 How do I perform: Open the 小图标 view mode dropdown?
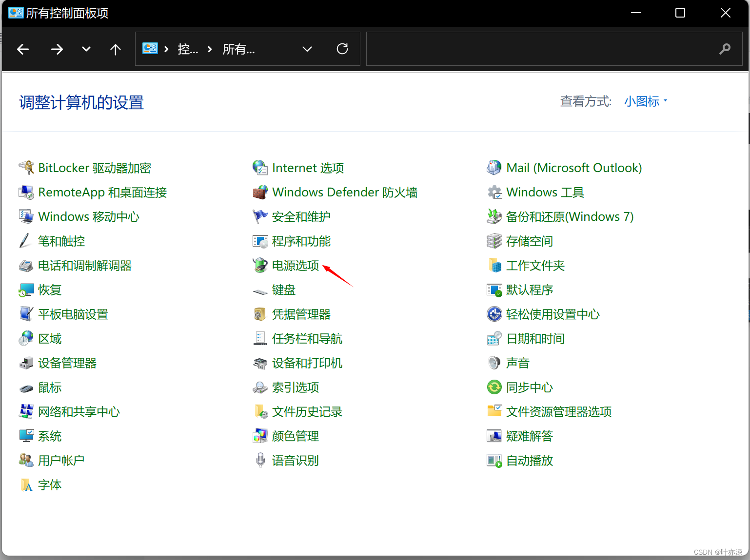[646, 101]
